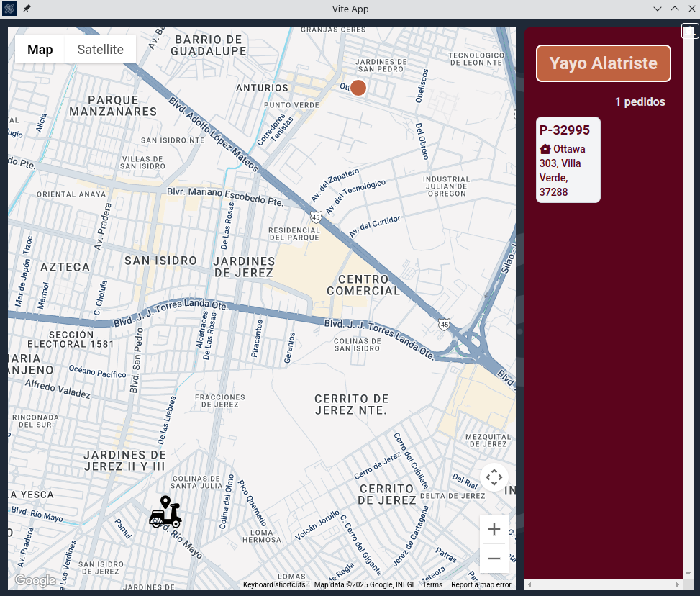
Task: Open map camera controls button
Action: (494, 477)
